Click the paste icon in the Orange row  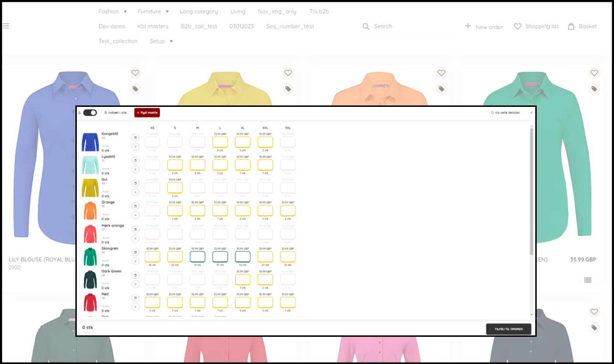coord(135,206)
